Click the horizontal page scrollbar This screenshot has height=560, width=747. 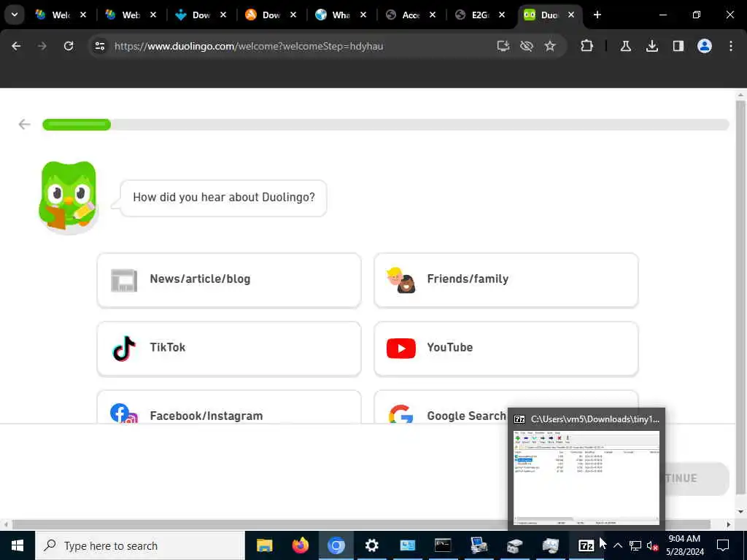coord(361,524)
